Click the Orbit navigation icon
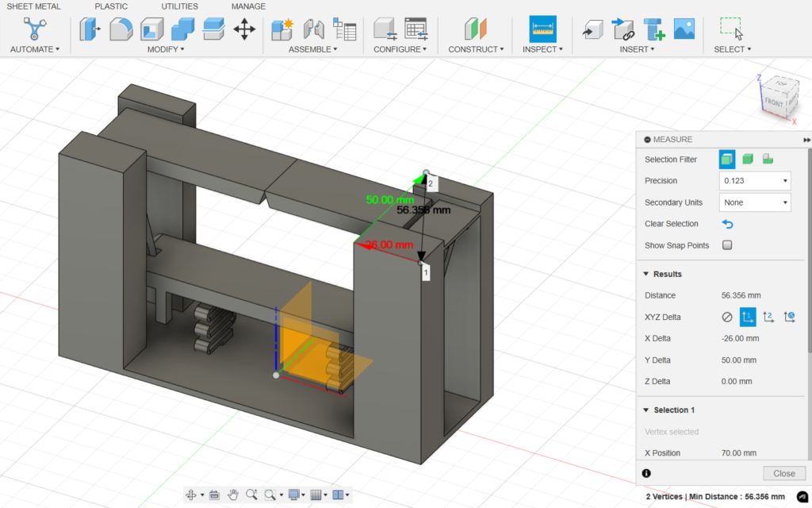This screenshot has height=508, width=812. 191,495
